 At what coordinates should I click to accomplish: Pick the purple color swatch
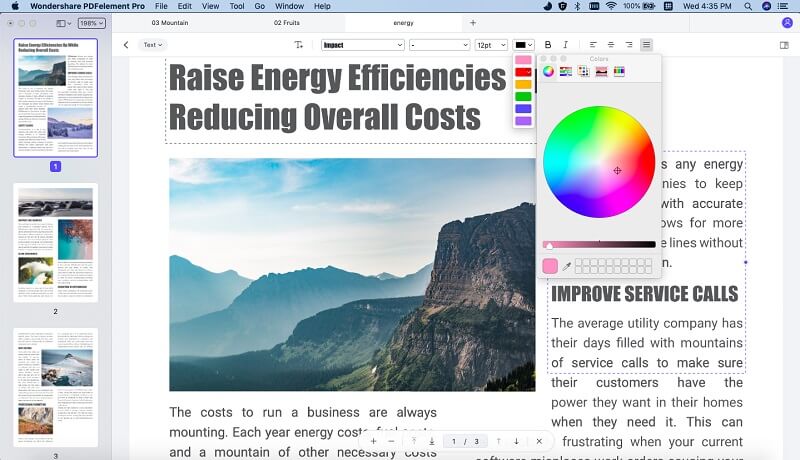click(523, 121)
